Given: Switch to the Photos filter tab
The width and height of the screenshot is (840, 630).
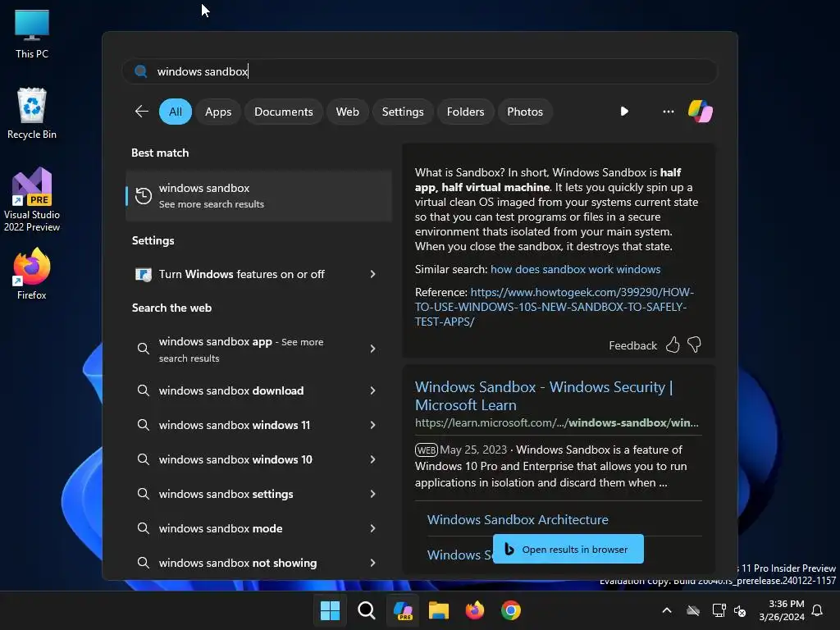Looking at the screenshot, I should tap(524, 112).
